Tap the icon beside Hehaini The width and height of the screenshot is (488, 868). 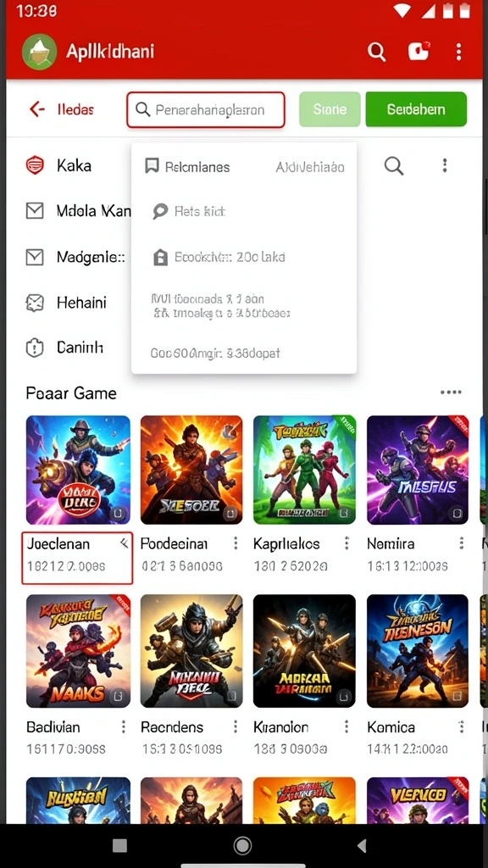[x=35, y=303]
